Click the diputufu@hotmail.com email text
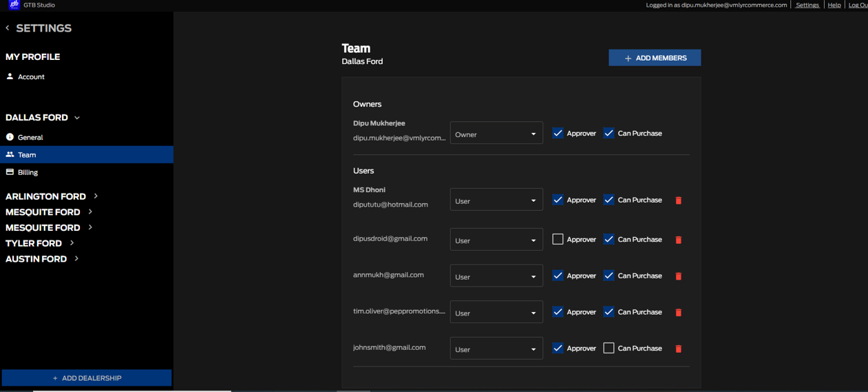The width and height of the screenshot is (868, 392). pos(390,205)
